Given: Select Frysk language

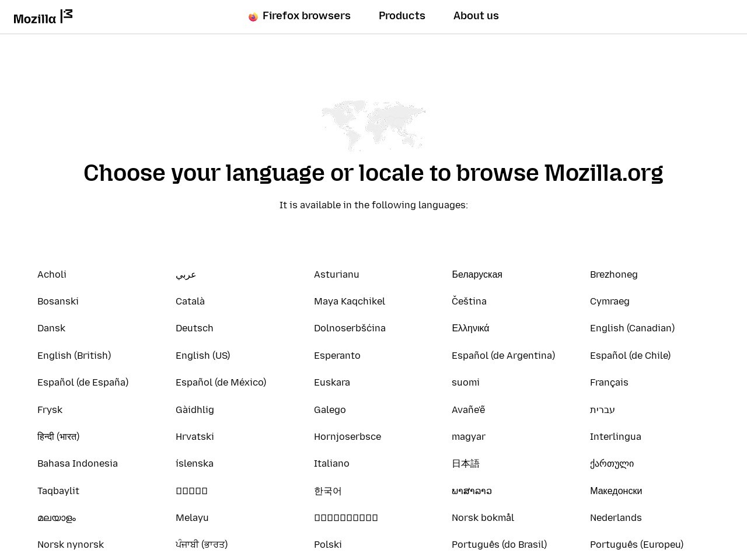Looking at the screenshot, I should [x=50, y=409].
